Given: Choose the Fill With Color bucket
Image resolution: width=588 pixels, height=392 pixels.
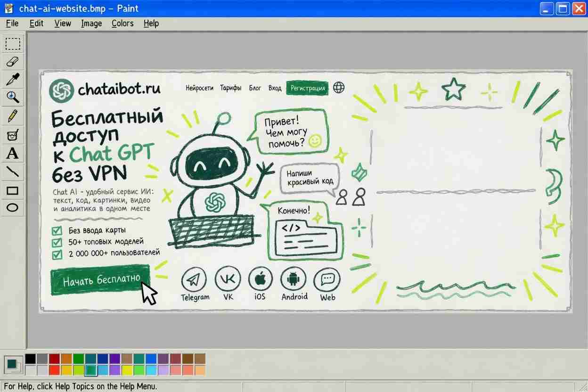Looking at the screenshot, I should (13, 135).
